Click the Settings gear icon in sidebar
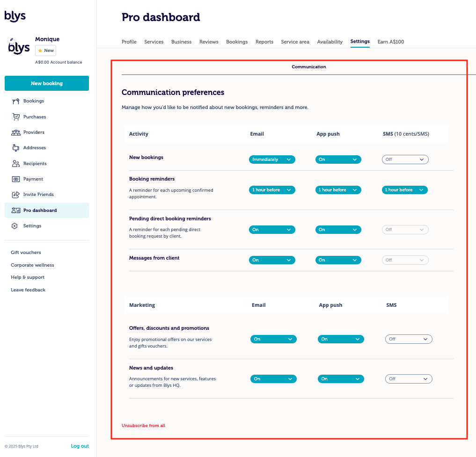The width and height of the screenshot is (476, 457). click(15, 226)
